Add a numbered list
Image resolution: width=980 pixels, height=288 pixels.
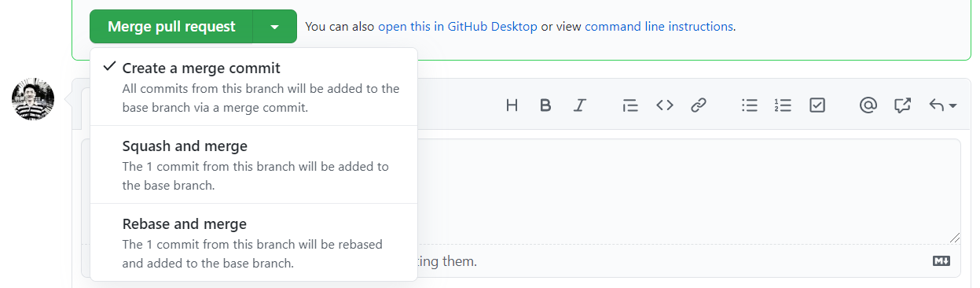783,105
